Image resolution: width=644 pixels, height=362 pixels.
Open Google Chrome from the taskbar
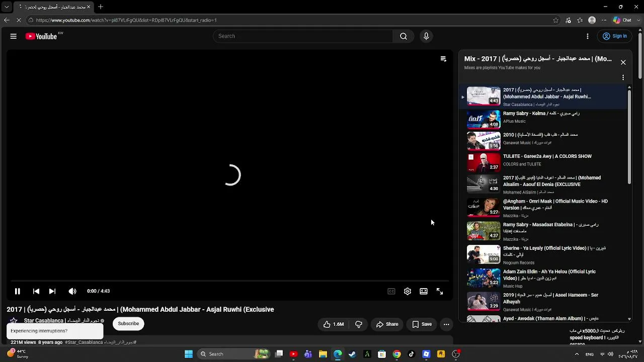tap(396, 354)
